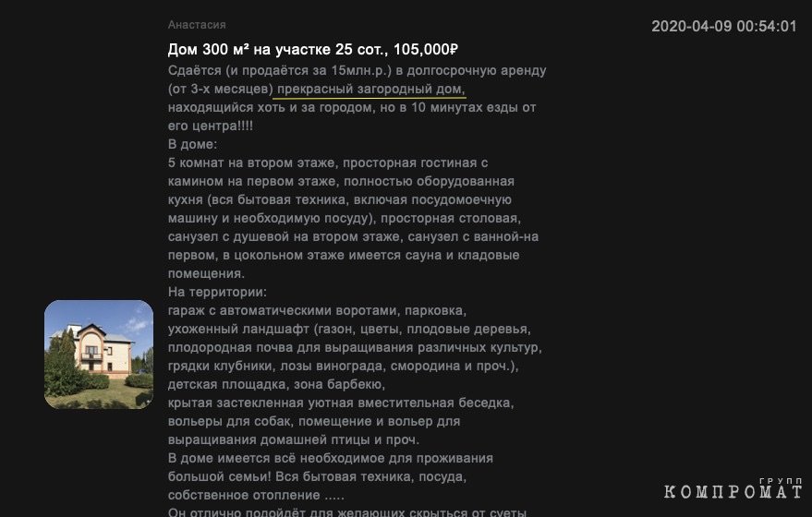Click the line about ухоженный ландшафт

point(349,330)
